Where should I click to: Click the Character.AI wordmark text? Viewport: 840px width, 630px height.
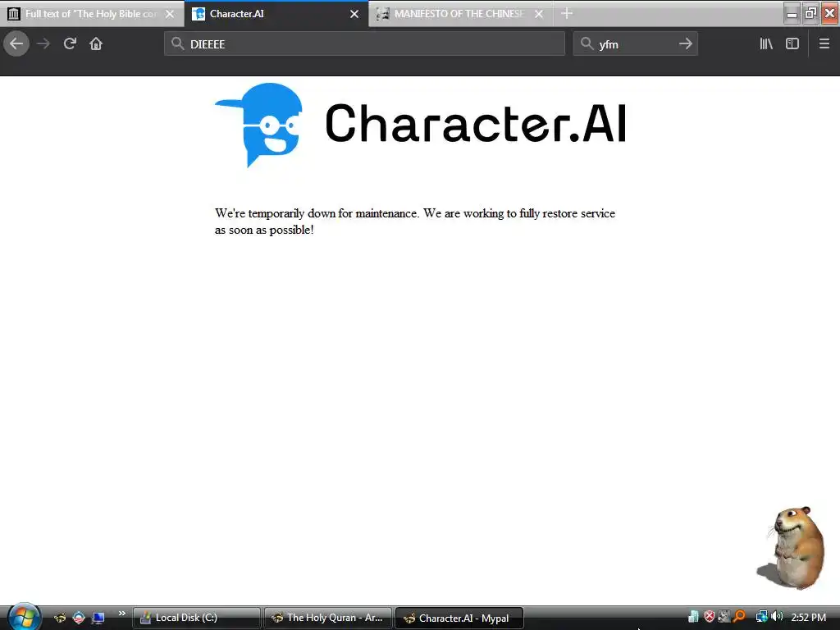(x=475, y=123)
